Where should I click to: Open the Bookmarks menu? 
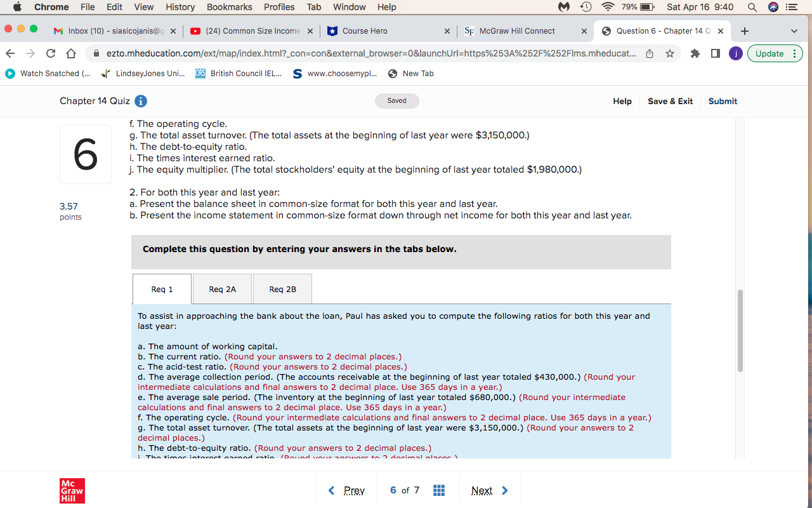tap(229, 7)
